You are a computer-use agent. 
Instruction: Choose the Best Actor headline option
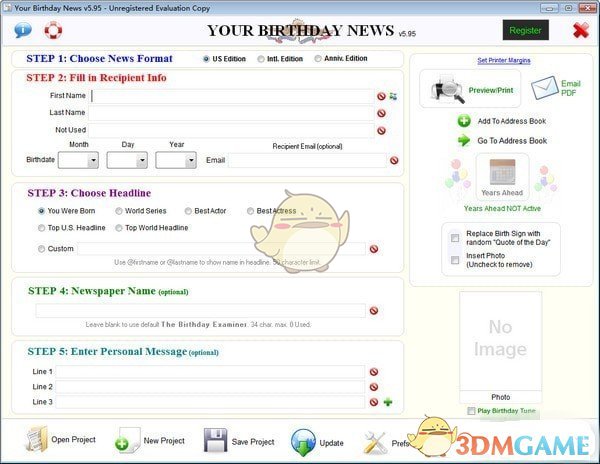pyautogui.click(x=188, y=211)
